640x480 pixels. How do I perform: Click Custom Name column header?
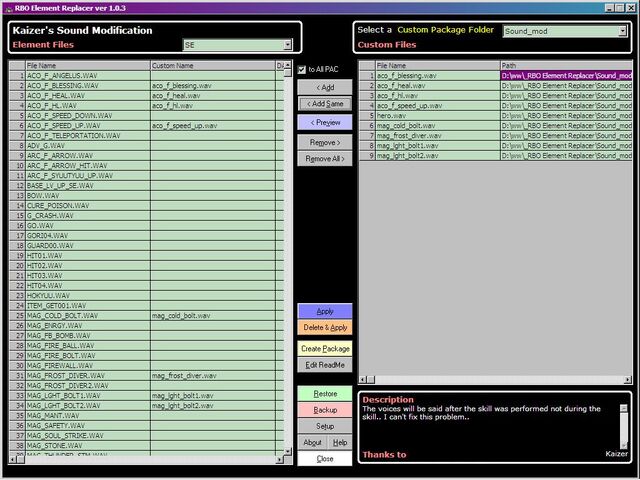(213, 66)
